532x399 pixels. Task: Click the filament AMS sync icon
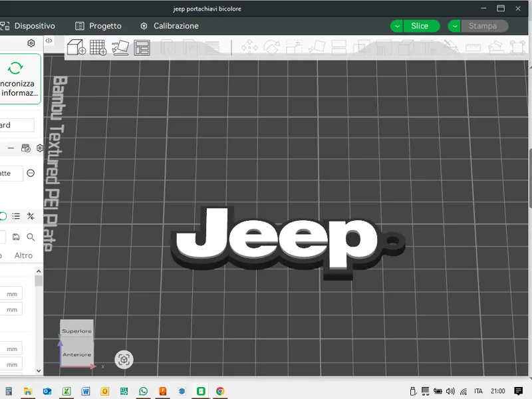point(26,148)
